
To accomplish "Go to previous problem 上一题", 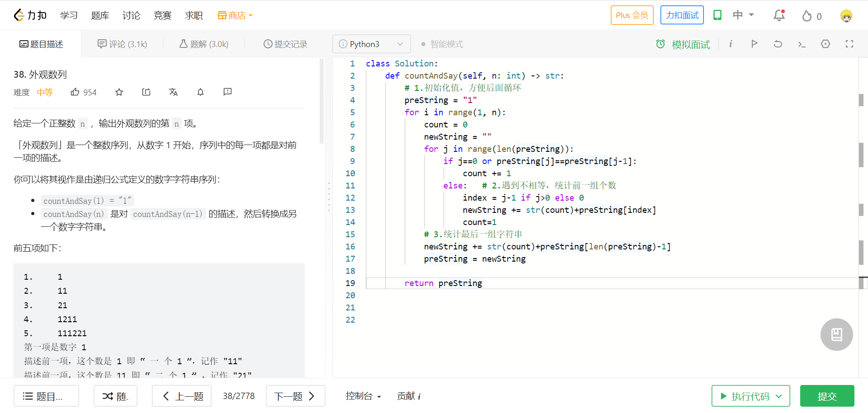I will point(182,396).
